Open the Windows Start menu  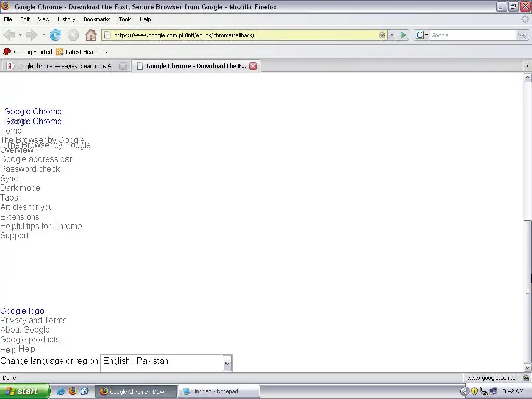click(x=25, y=391)
